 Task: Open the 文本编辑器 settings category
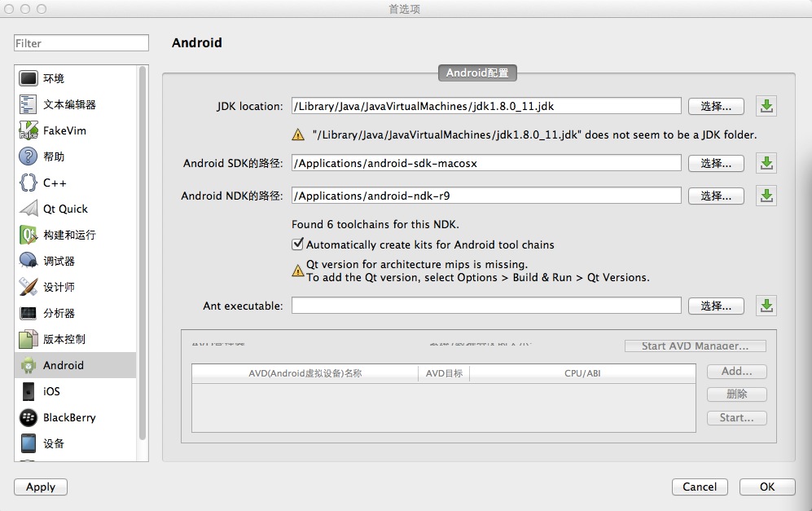[x=76, y=104]
